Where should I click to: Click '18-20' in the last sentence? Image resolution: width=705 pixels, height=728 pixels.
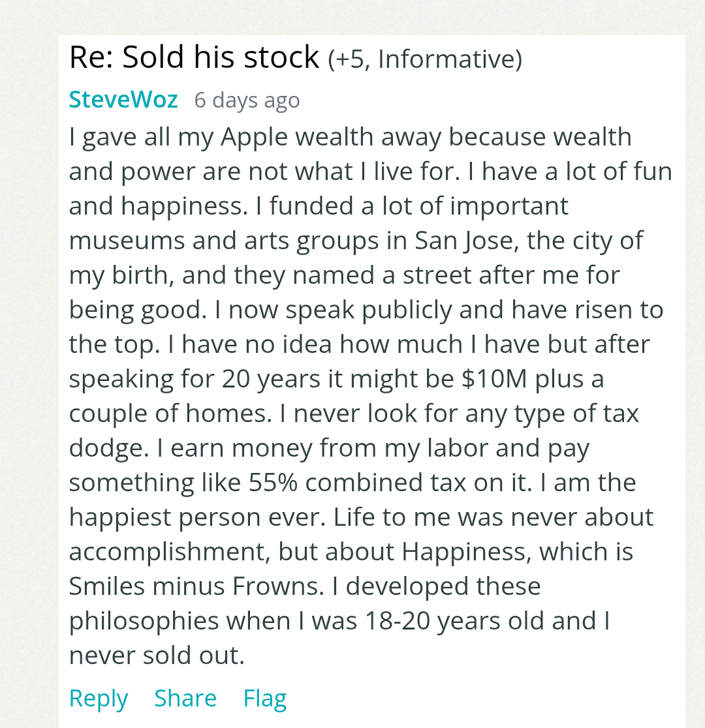click(398, 621)
